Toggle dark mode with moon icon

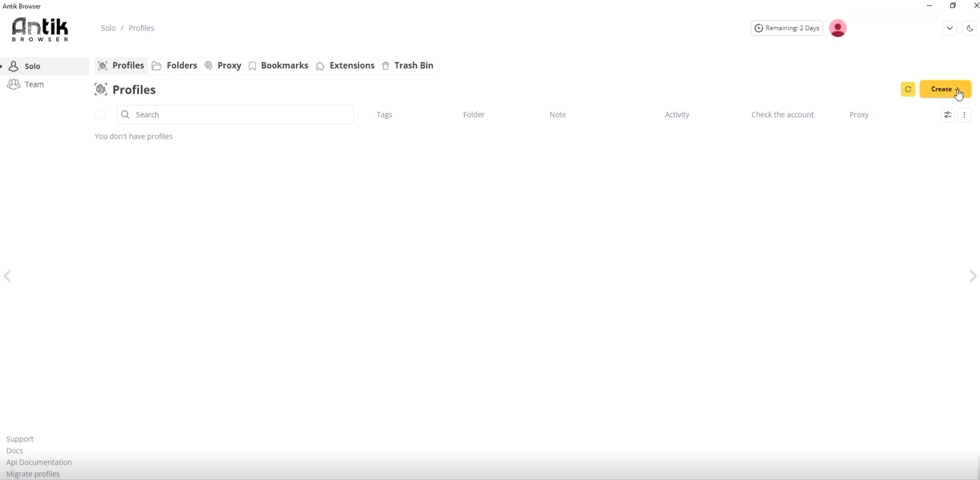click(969, 29)
